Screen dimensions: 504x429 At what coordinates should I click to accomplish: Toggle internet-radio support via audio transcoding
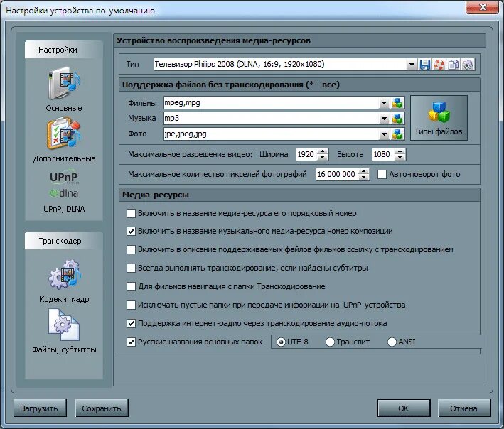click(131, 323)
